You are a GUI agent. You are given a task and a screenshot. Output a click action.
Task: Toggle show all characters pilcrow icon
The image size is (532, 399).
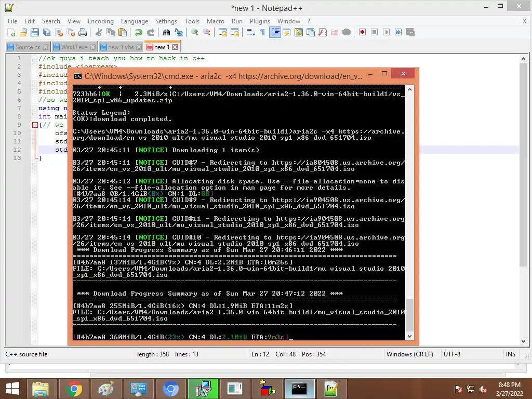262,32
